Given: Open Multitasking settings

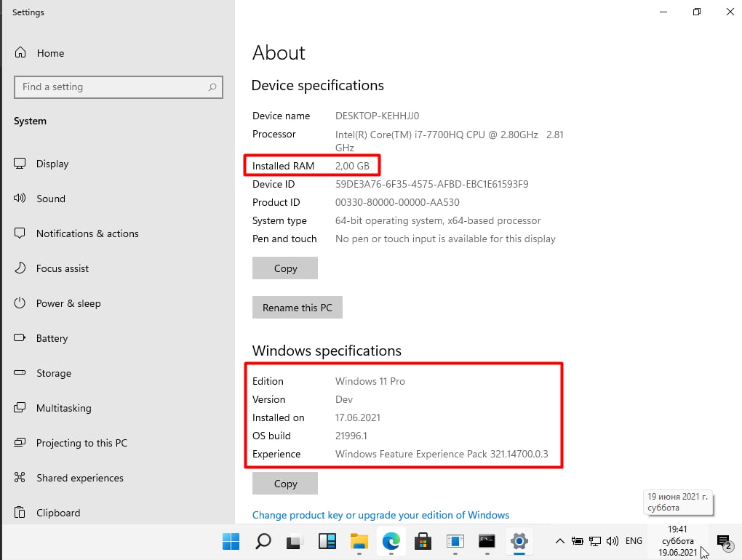Looking at the screenshot, I should tap(53, 408).
